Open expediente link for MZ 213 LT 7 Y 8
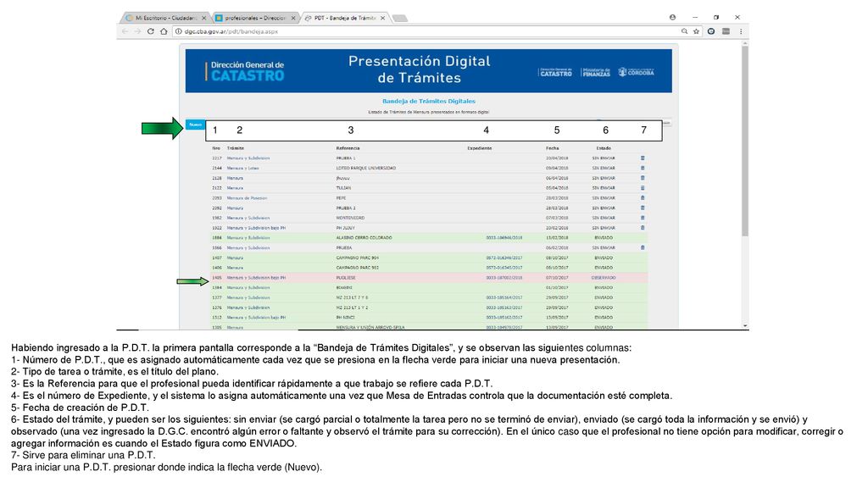This screenshot has height=488, width=868. point(504,297)
